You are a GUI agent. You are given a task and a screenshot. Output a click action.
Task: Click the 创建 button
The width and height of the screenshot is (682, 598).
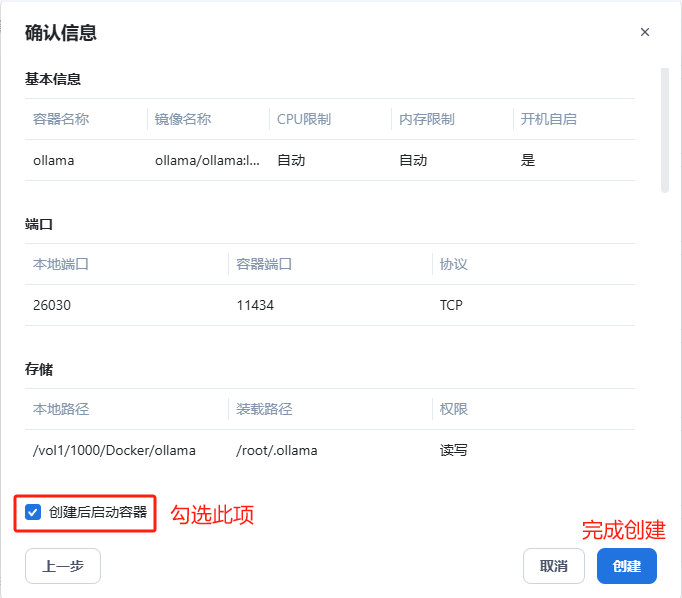[626, 566]
